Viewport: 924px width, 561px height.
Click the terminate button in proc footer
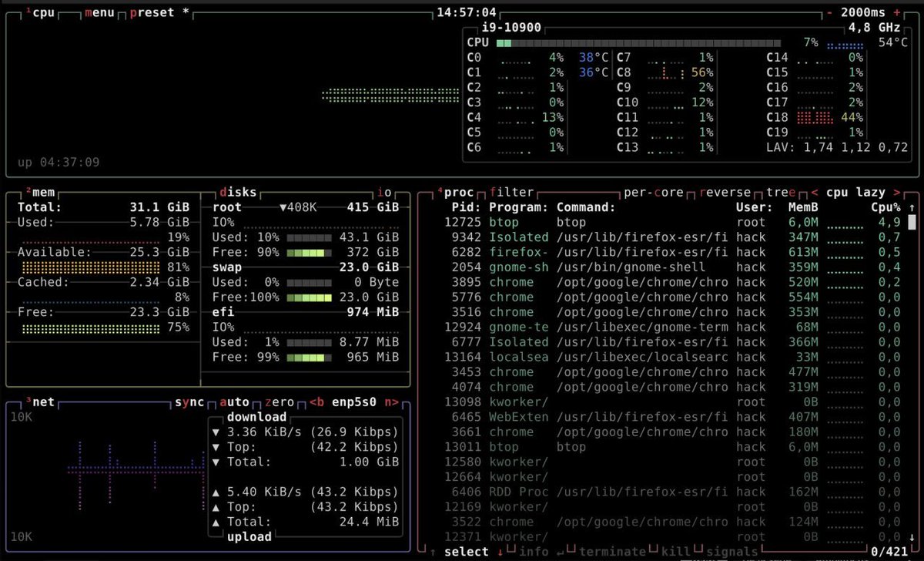(x=612, y=552)
